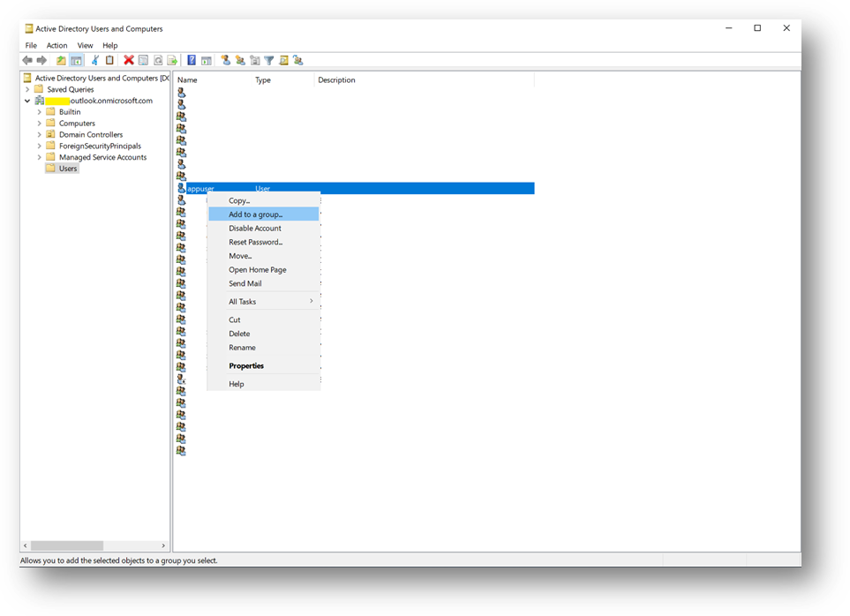This screenshot has height=616, width=850.
Task: Click the red X Delete toolbar icon
Action: tap(129, 60)
